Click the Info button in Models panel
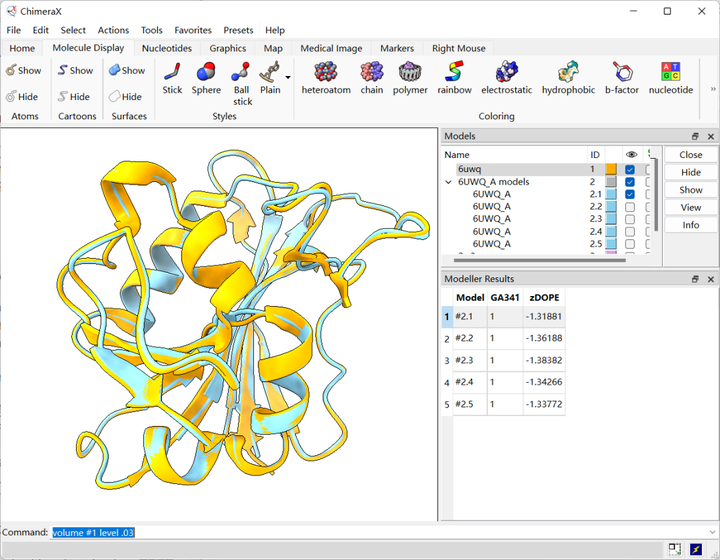Viewport: 720px width, 560px height. point(690,225)
